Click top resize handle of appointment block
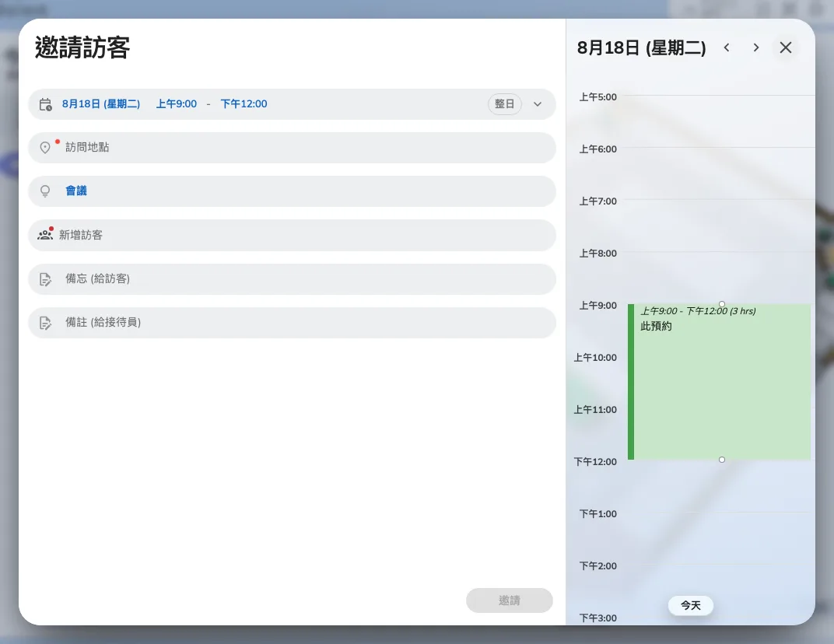This screenshot has height=644, width=834. [x=722, y=304]
